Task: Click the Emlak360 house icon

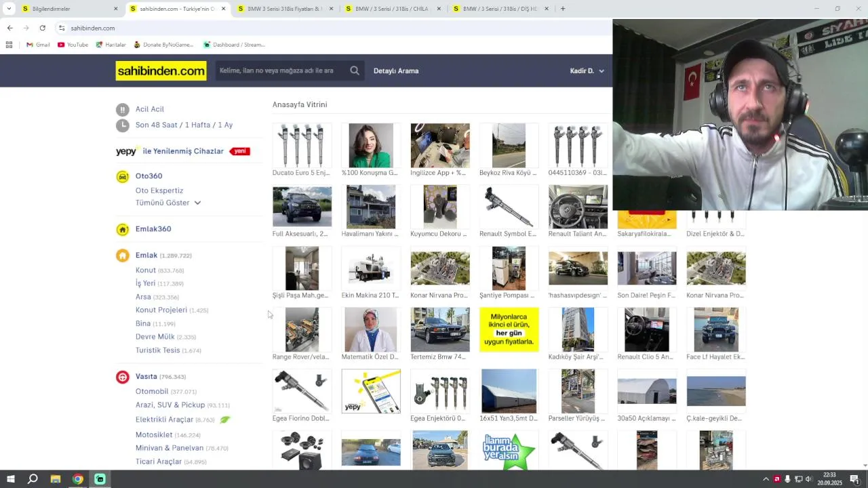Action: (x=122, y=229)
